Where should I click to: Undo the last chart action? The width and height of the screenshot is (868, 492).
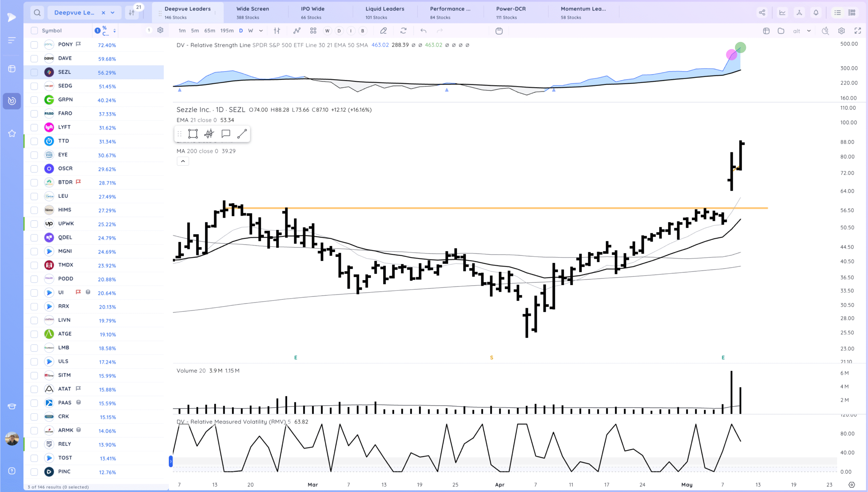point(423,31)
